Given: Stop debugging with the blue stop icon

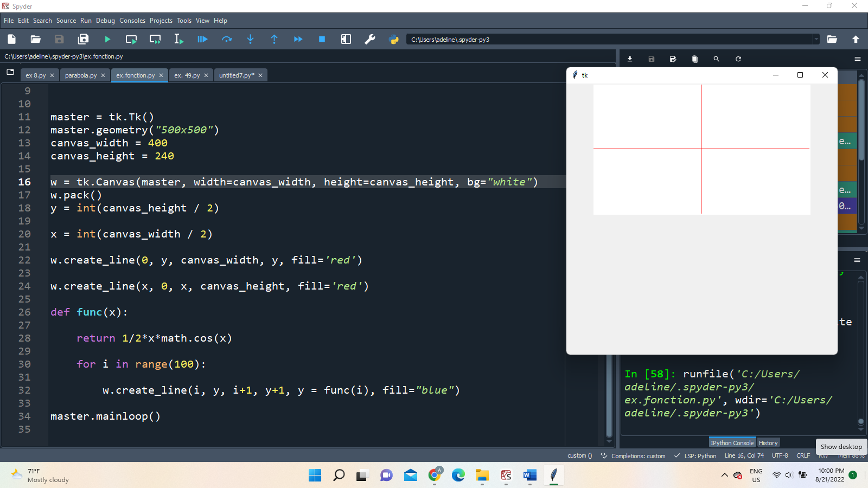Looking at the screenshot, I should click(x=322, y=39).
